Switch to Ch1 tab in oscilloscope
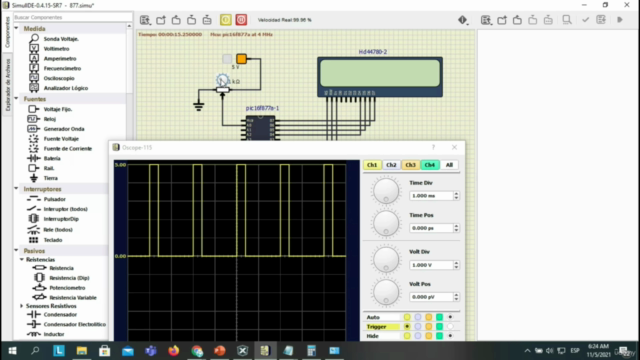 372,165
